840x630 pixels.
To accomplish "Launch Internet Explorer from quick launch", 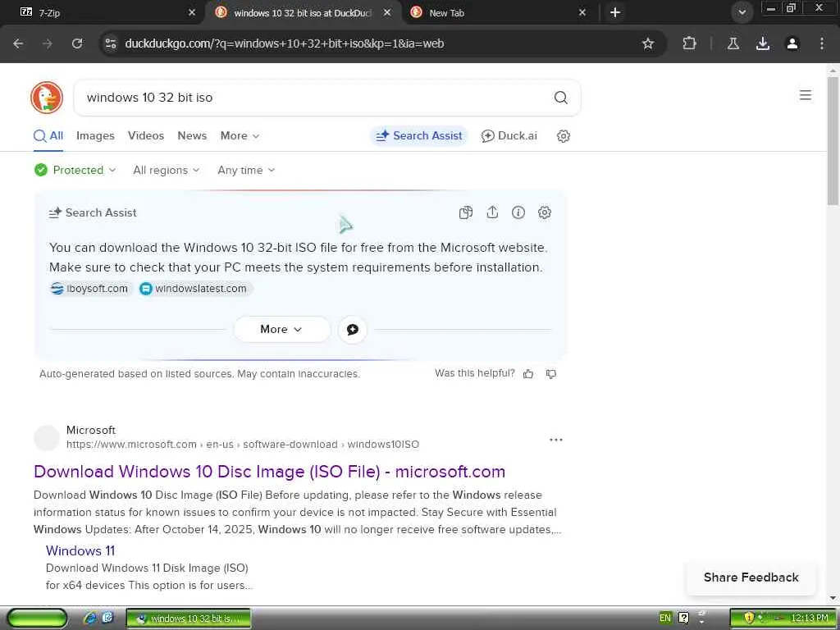I will point(90,619).
